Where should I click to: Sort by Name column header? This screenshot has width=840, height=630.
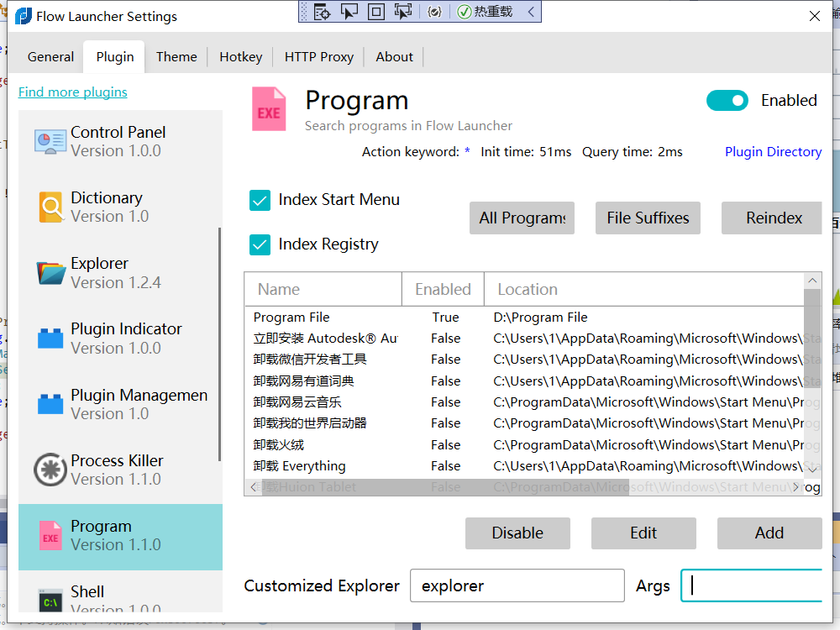(x=323, y=289)
